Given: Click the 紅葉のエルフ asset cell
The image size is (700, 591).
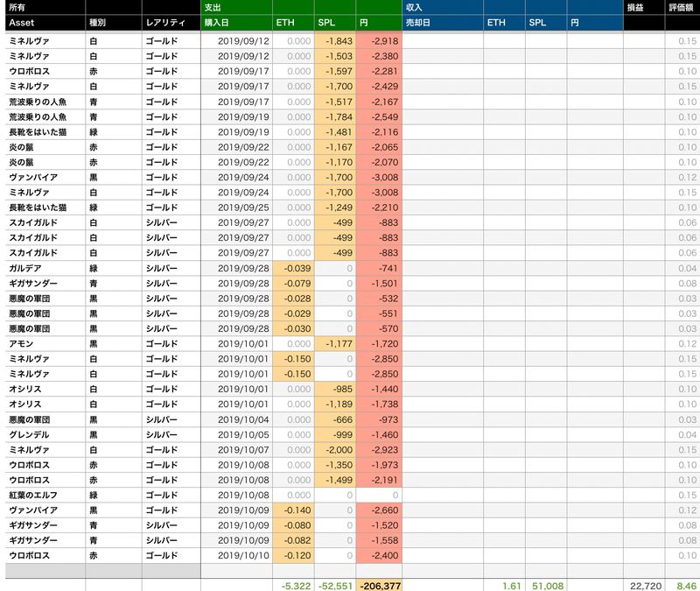Looking at the screenshot, I should point(32,495).
